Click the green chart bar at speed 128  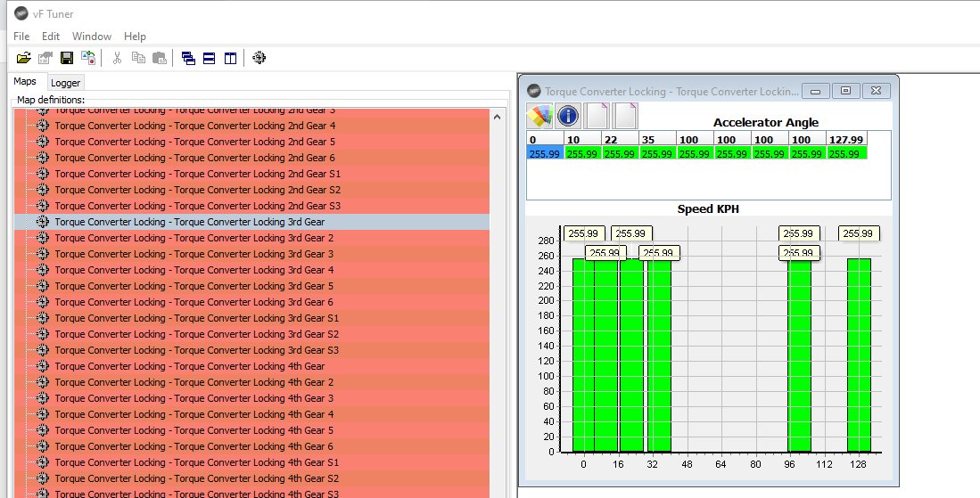[859, 355]
